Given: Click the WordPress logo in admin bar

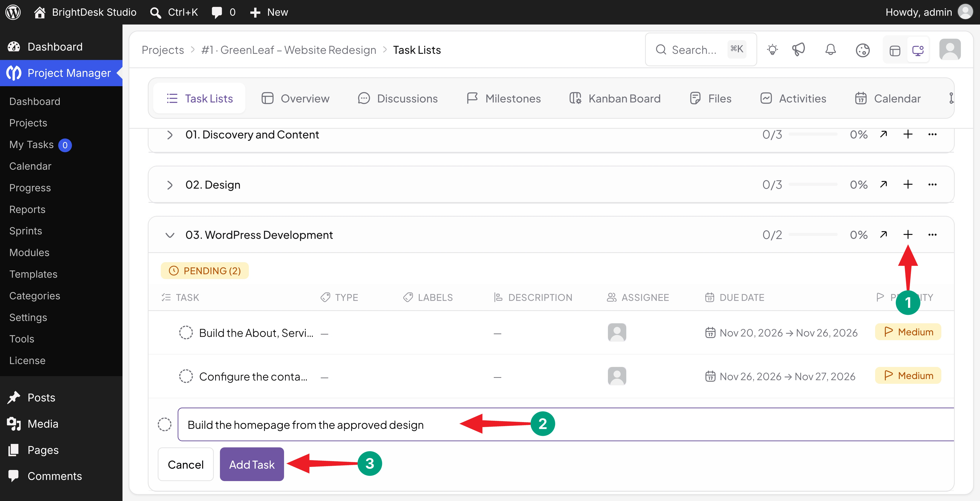Looking at the screenshot, I should pos(13,12).
